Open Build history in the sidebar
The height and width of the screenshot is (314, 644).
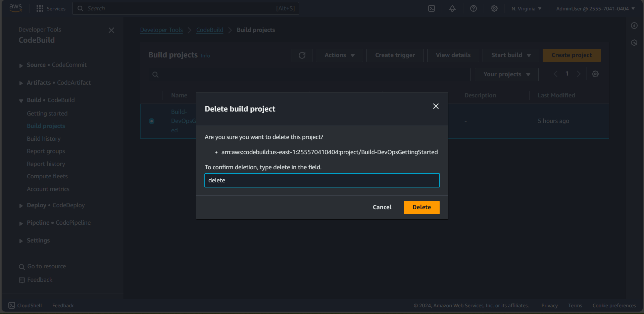[44, 139]
